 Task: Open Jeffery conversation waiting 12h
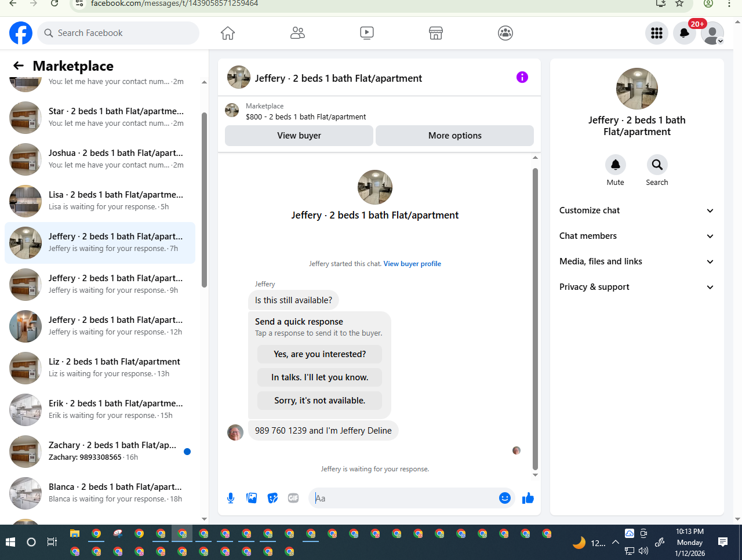point(100,326)
